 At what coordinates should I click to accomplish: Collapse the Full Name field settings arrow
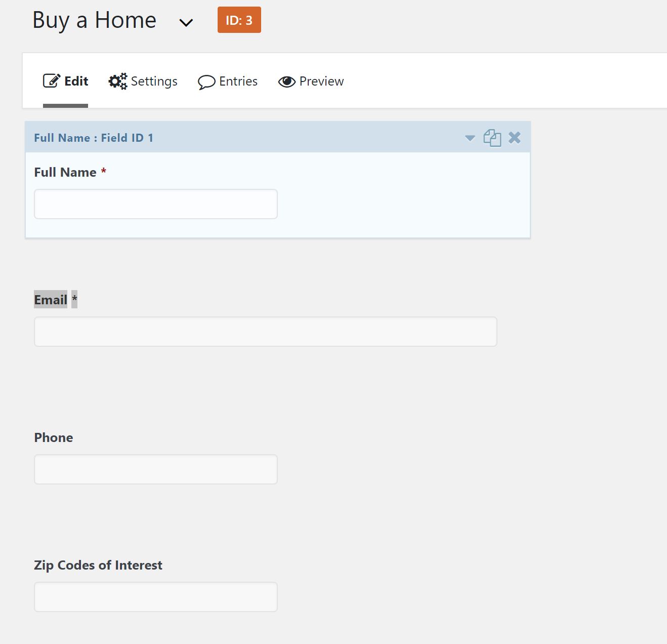[470, 138]
